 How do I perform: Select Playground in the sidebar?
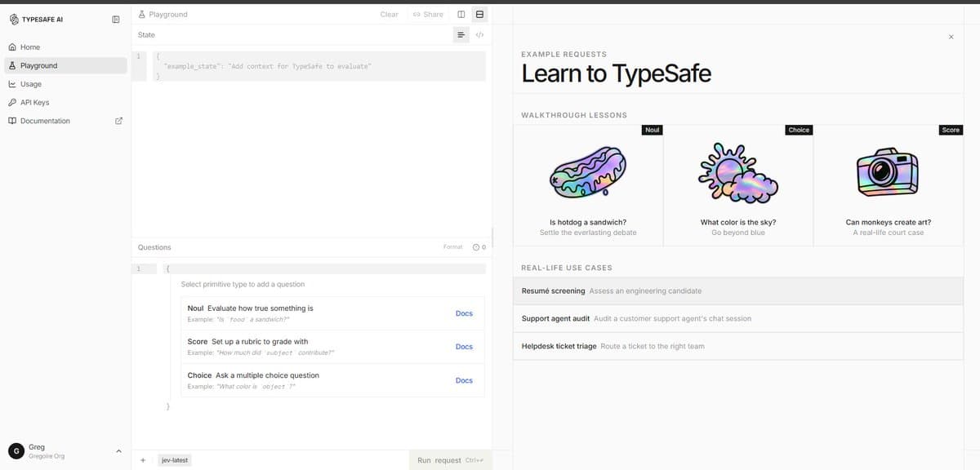click(65, 65)
